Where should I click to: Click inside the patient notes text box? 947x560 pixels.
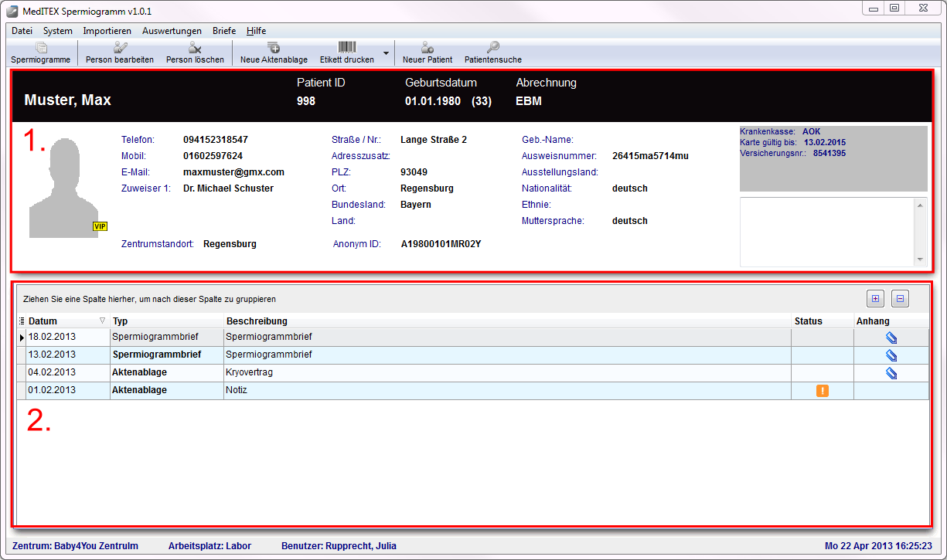pyautogui.click(x=827, y=232)
